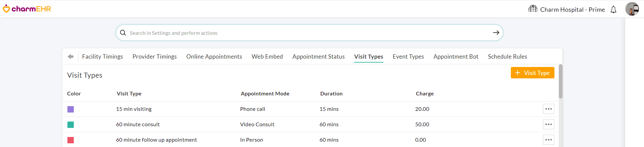Submit search with the arrow icon
The height and width of the screenshot is (147, 644).
tap(496, 32)
